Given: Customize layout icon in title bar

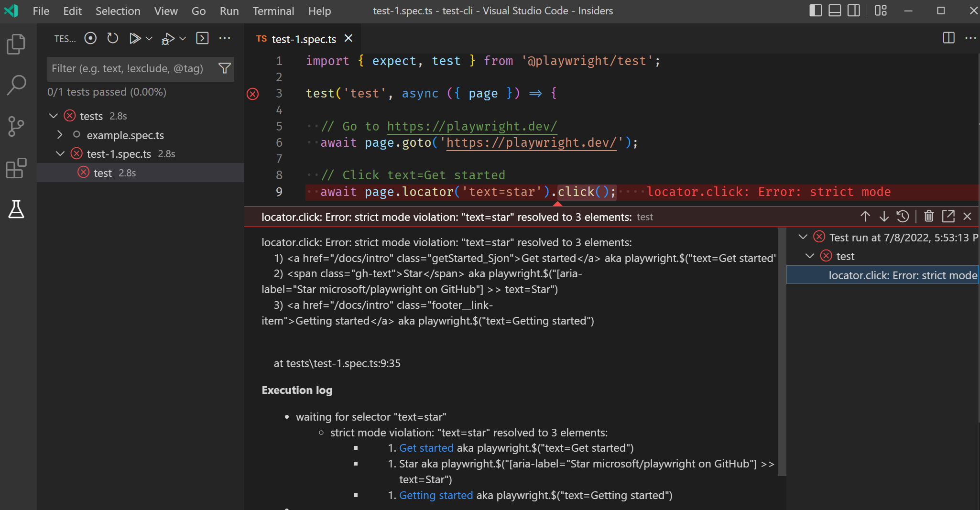Looking at the screenshot, I should [881, 11].
